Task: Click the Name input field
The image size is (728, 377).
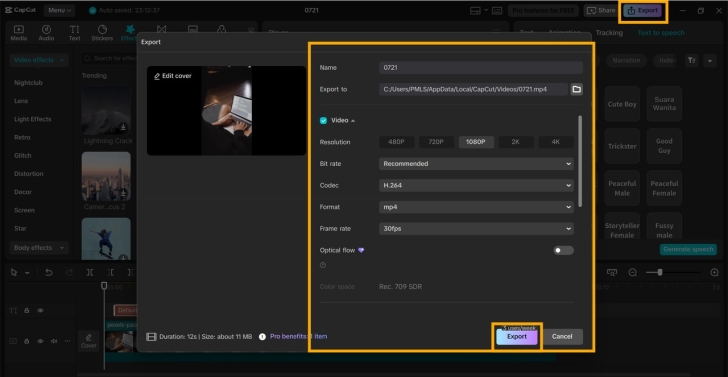Action: point(481,68)
